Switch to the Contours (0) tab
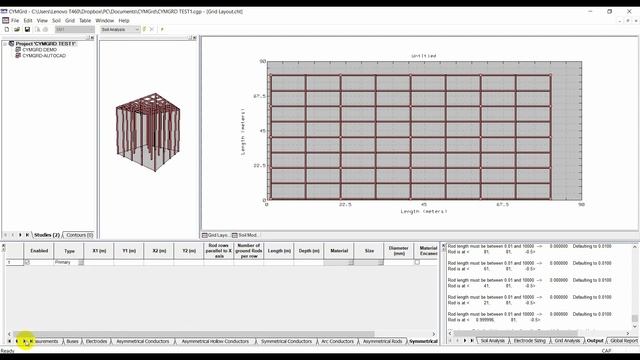This screenshot has height=360, width=640. (80, 235)
